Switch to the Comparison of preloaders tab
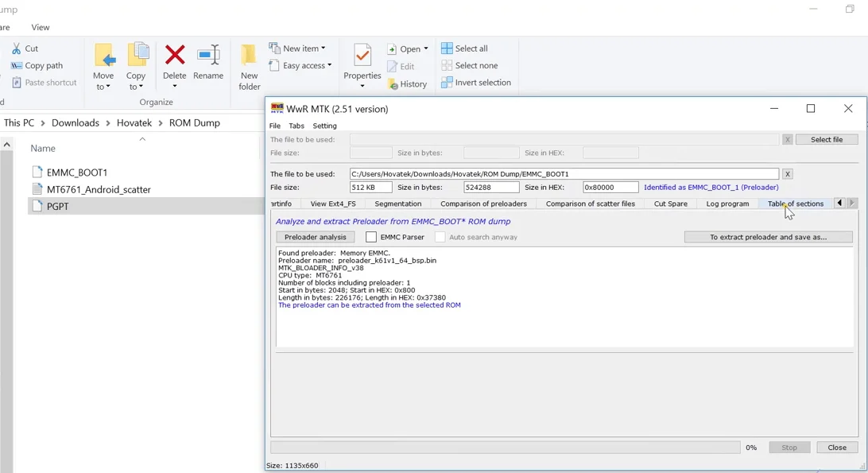868x473 pixels. coord(484,204)
